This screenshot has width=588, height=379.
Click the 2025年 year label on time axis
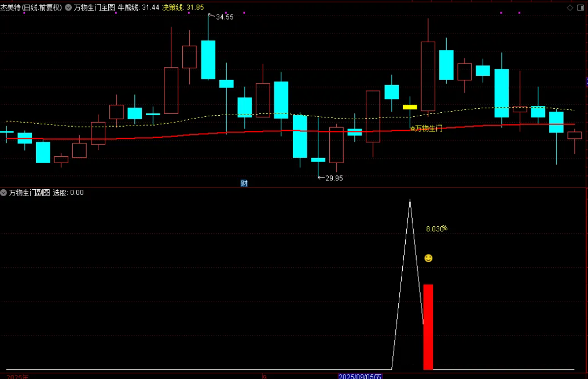pos(14,376)
